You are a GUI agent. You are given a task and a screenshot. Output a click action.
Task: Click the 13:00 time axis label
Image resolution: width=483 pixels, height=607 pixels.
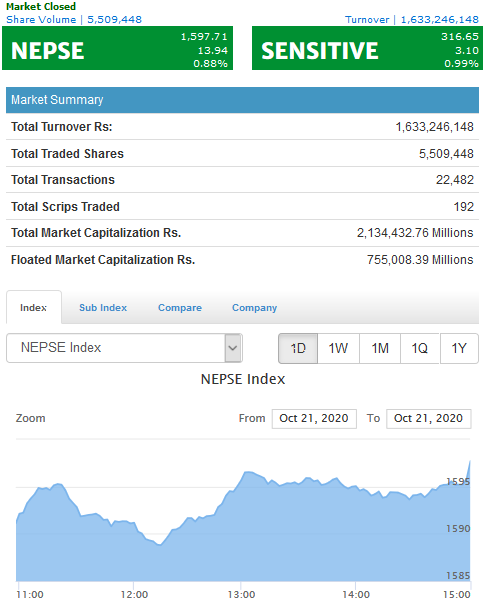[241, 595]
